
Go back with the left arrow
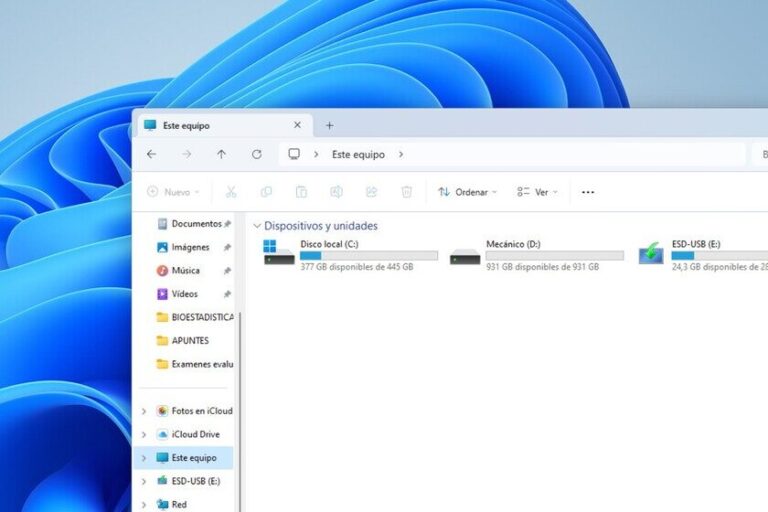(x=151, y=154)
